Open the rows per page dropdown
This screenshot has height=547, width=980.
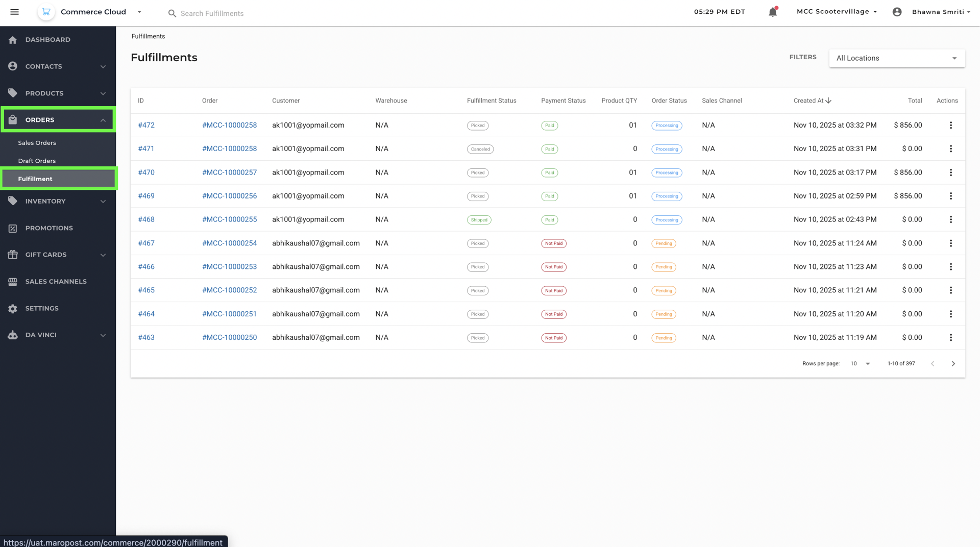click(x=861, y=364)
